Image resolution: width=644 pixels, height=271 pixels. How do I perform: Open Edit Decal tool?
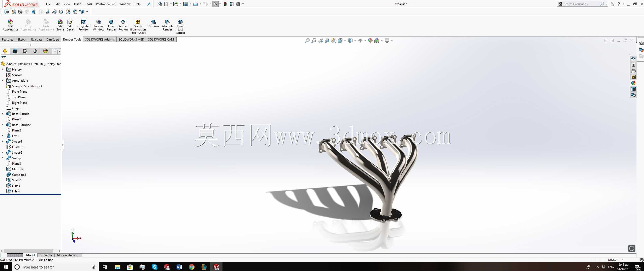pos(70,25)
